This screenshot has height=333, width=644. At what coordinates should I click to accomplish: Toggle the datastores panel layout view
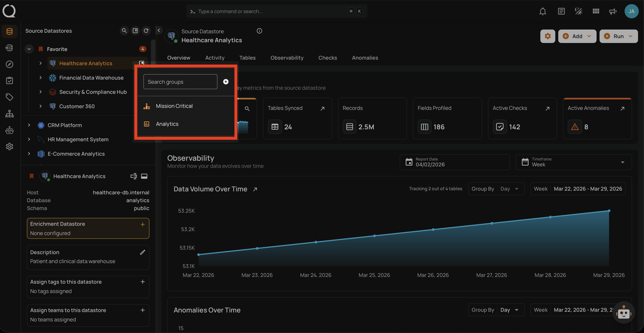click(x=135, y=30)
